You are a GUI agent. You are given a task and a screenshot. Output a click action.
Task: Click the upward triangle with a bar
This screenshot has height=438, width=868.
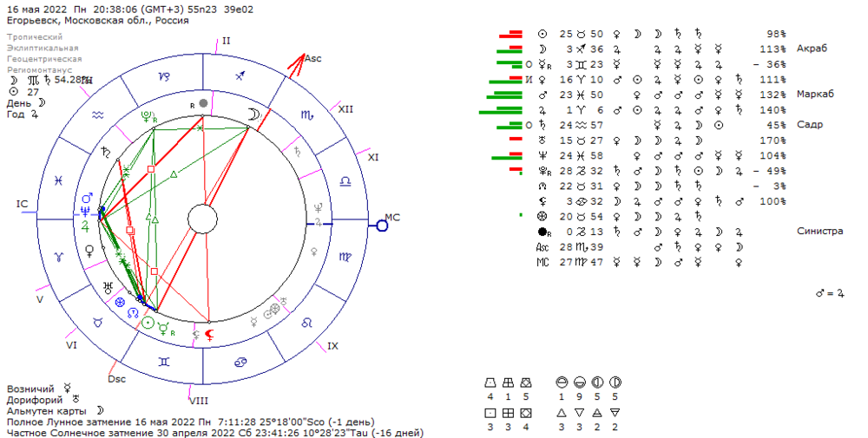(597, 413)
